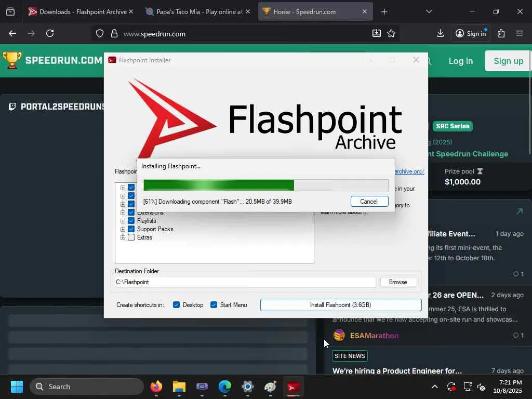Screen dimensions: 532x399
Task: Open the Firefox downloads panel
Action: (440, 33)
